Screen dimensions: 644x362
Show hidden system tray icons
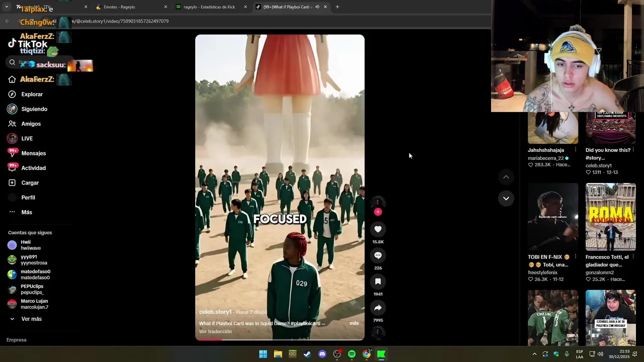(x=534, y=354)
